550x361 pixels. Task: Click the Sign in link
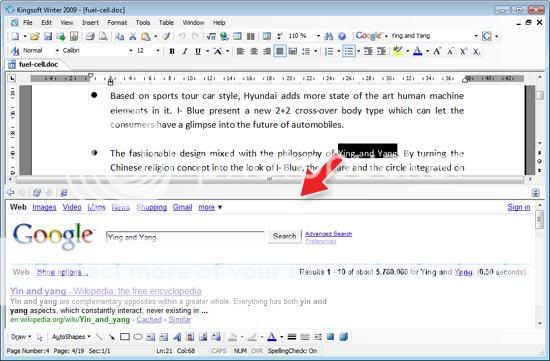(x=519, y=207)
